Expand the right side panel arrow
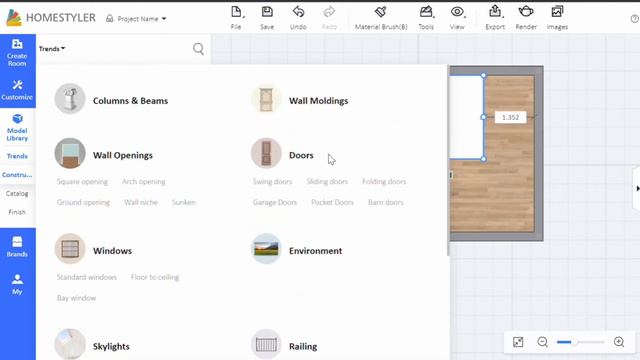This screenshot has height=360, width=640. click(637, 188)
